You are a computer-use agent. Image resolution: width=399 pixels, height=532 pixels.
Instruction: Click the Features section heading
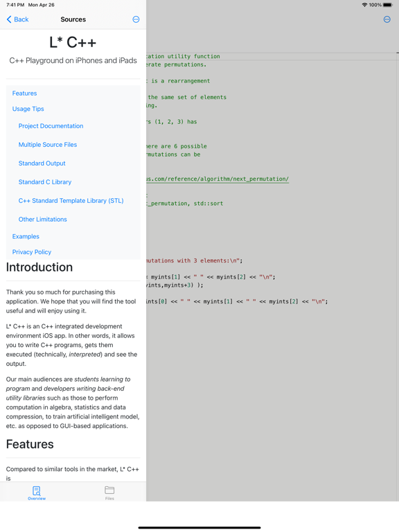coord(30,444)
